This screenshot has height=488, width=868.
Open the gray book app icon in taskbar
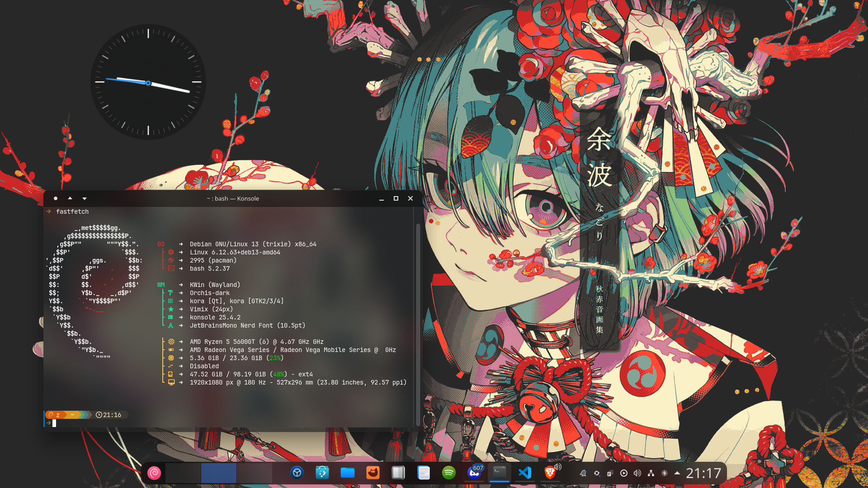[x=398, y=473]
